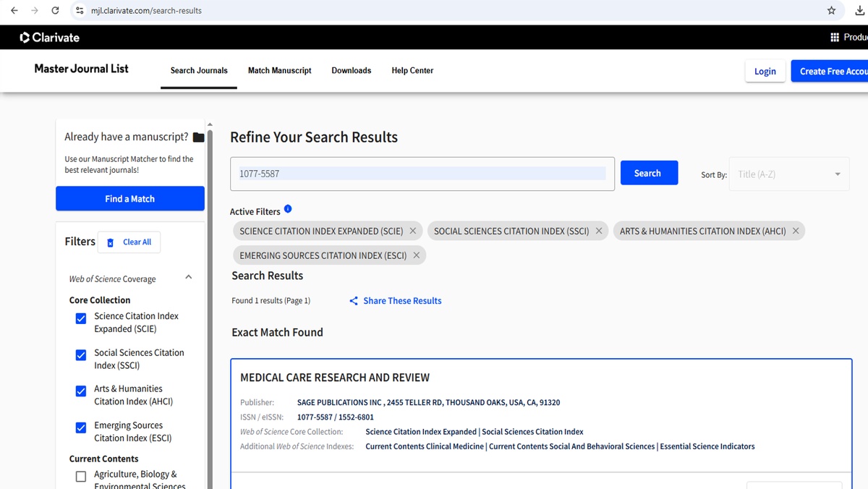This screenshot has height=489, width=868.
Task: Click trash icon in Clear All button
Action: (x=111, y=242)
